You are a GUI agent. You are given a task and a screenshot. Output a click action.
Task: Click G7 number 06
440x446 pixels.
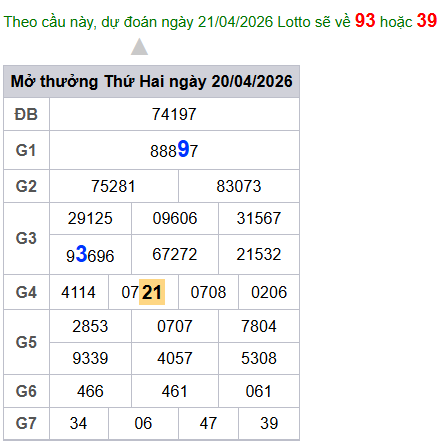point(143,423)
